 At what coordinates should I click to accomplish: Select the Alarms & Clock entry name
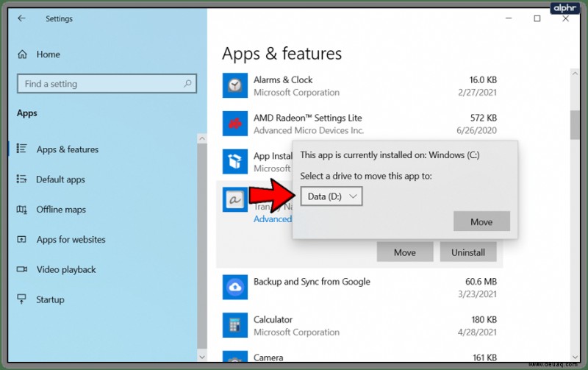283,79
